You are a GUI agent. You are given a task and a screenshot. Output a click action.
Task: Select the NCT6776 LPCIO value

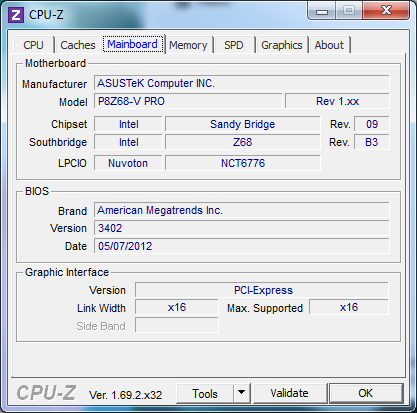pos(243,163)
